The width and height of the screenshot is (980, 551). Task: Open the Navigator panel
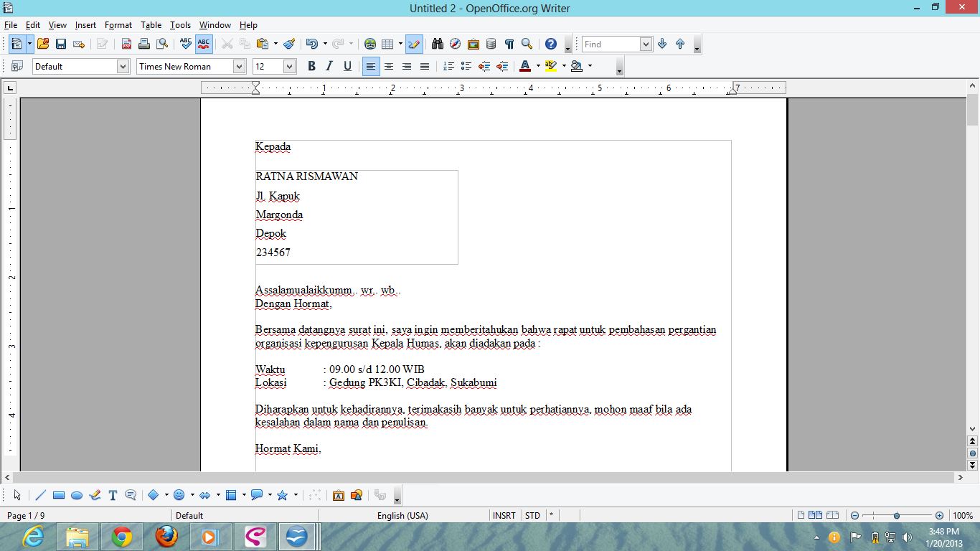454,44
